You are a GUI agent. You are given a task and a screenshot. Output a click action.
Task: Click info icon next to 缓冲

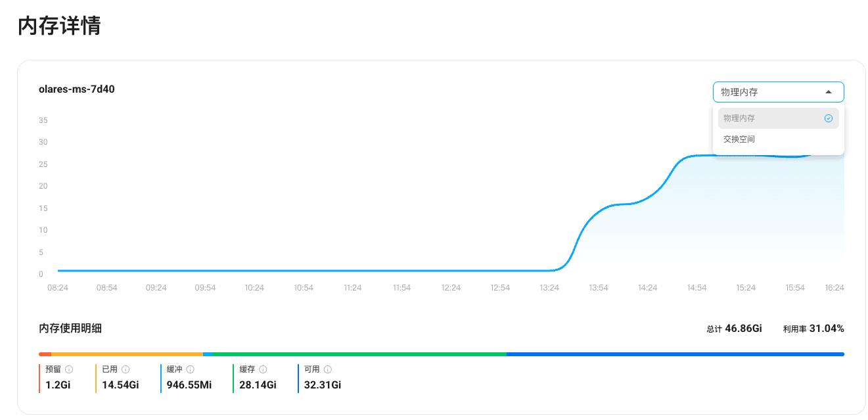pyautogui.click(x=191, y=369)
